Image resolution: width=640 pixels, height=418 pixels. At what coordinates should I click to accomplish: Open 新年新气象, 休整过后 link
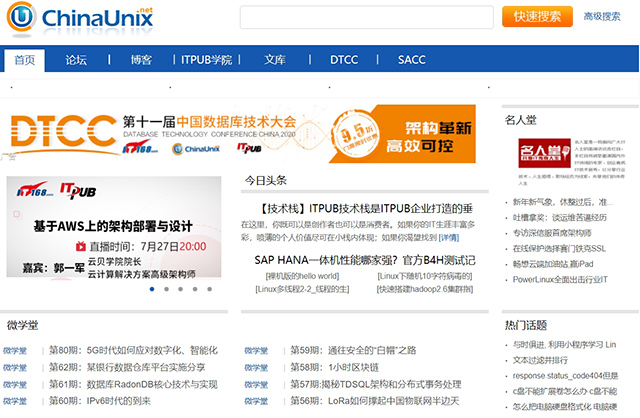(562, 202)
